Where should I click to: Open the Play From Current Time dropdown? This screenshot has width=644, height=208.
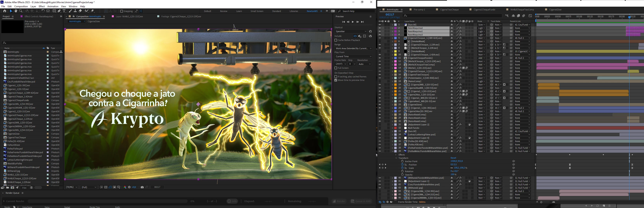click(353, 56)
